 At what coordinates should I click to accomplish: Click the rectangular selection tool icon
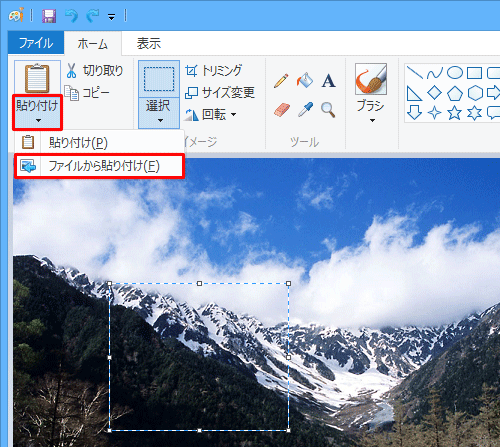click(x=159, y=79)
